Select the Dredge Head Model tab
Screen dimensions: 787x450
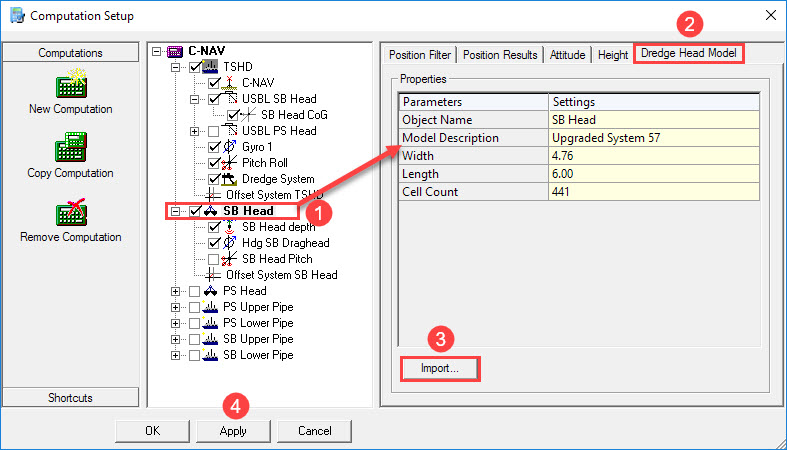(x=689, y=53)
